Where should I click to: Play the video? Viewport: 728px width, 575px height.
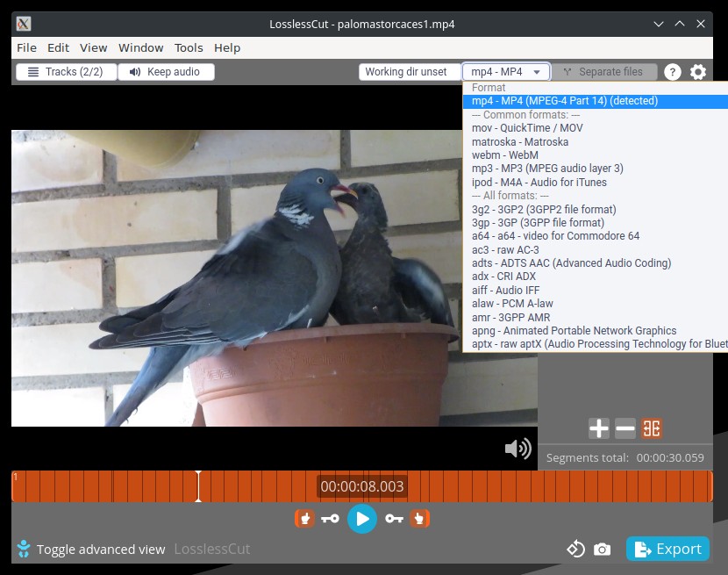362,518
